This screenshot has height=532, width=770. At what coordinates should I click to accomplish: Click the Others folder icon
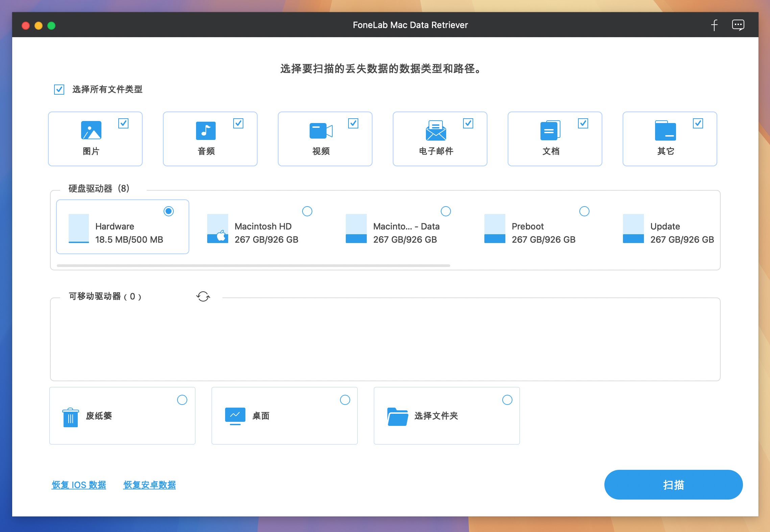coord(665,130)
